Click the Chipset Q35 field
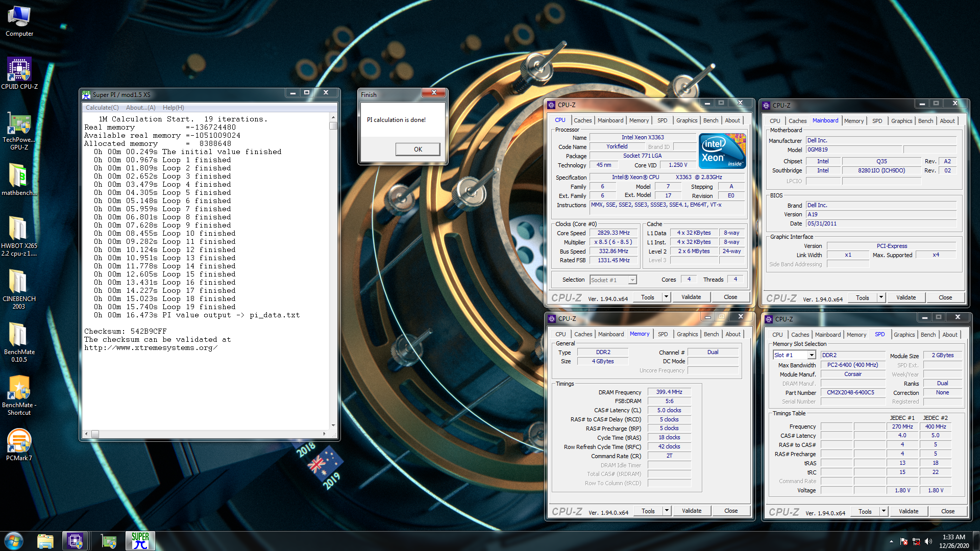The height and width of the screenshot is (551, 980). coord(881,161)
